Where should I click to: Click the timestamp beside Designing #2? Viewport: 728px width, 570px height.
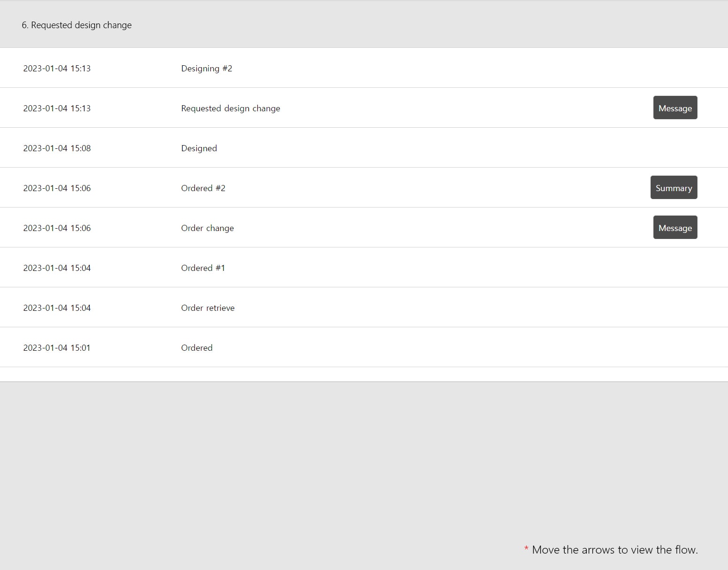click(x=57, y=69)
